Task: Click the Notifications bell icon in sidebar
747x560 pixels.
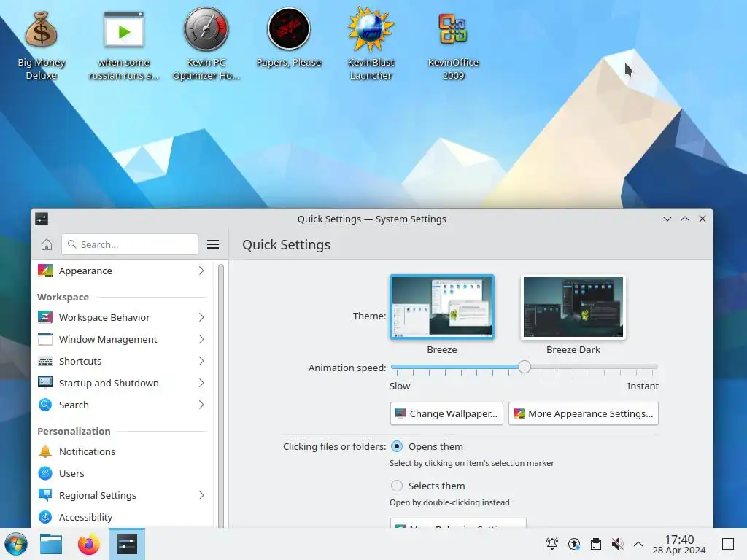Action: pos(45,451)
